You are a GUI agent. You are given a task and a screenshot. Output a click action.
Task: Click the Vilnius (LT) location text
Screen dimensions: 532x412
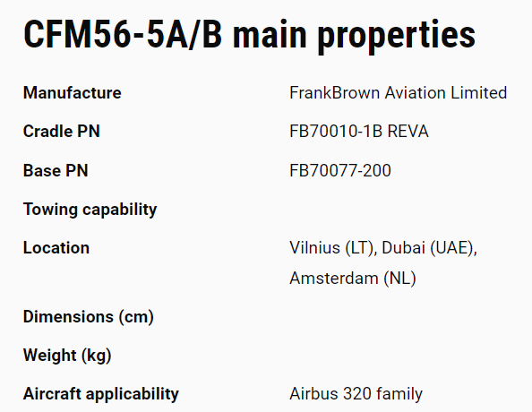333,248
